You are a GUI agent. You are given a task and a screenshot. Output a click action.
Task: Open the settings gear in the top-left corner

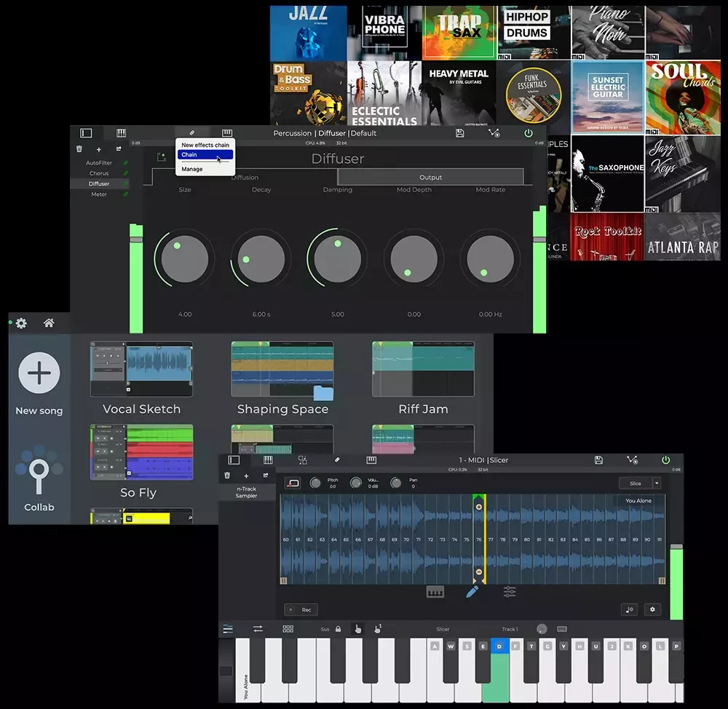click(x=20, y=322)
